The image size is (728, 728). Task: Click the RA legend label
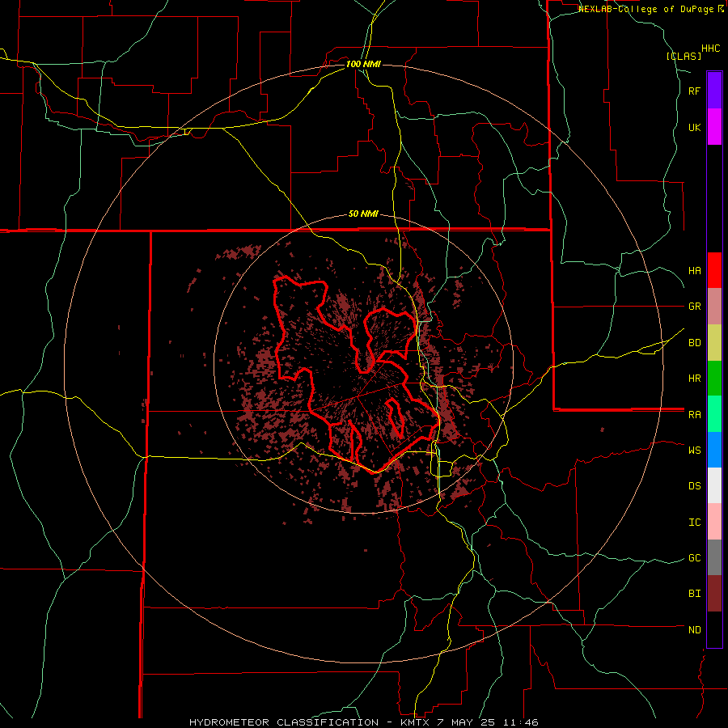(x=695, y=414)
